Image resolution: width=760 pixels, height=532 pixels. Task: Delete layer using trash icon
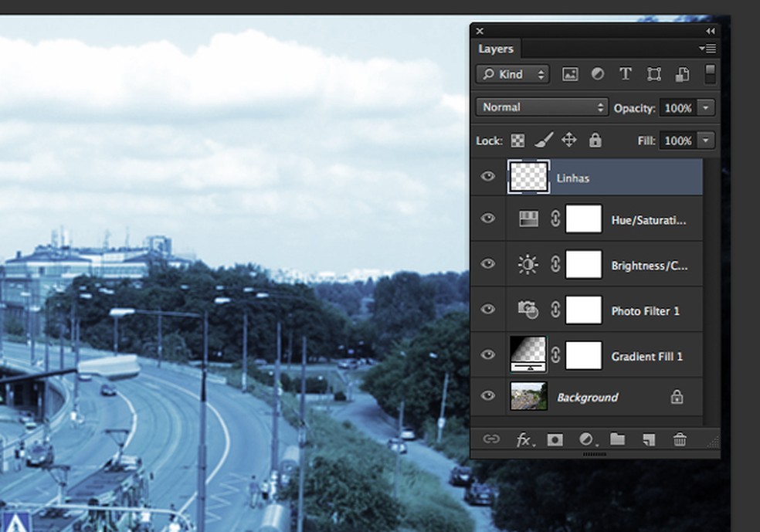coord(680,439)
